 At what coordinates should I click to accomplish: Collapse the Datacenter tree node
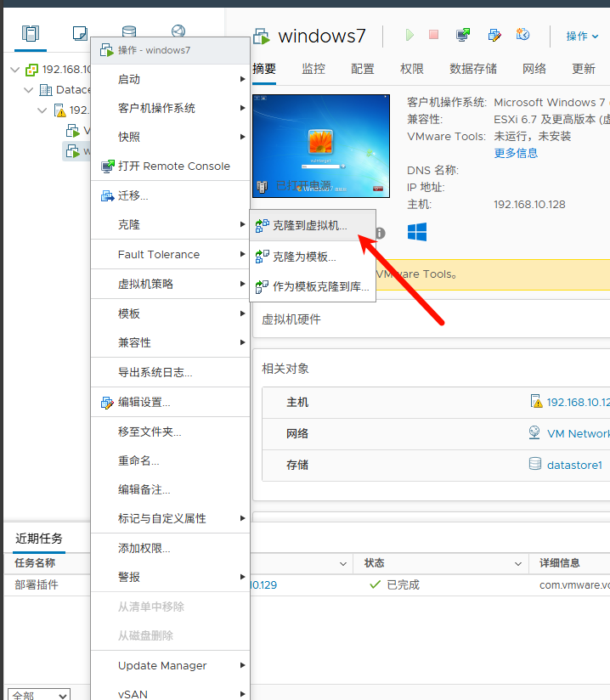pos(29,90)
